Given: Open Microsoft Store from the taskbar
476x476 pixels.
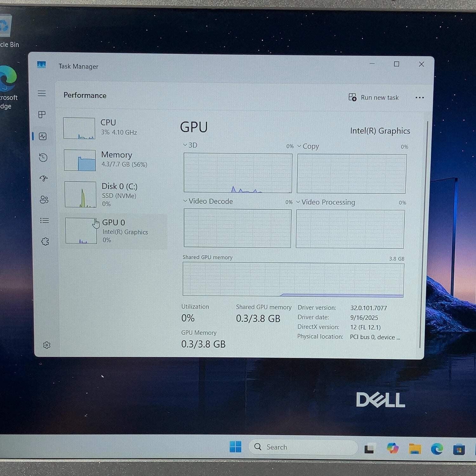Looking at the screenshot, I should [459, 449].
